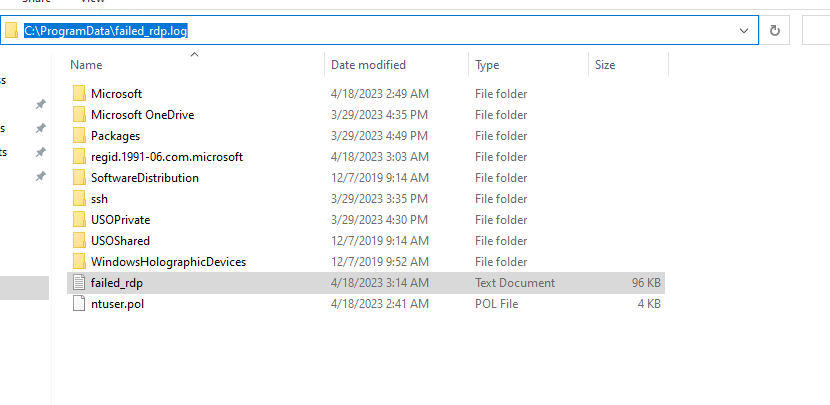Viewport: 830px width, 405px height.
Task: Click the 3/29/2023 3:35 PM date cell
Action: 379,199
